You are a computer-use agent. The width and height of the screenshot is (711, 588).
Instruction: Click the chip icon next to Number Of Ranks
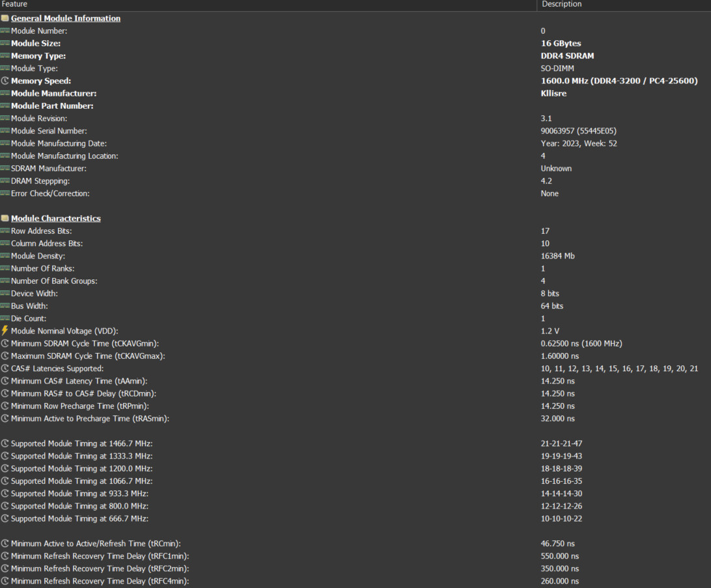pyautogui.click(x=5, y=268)
